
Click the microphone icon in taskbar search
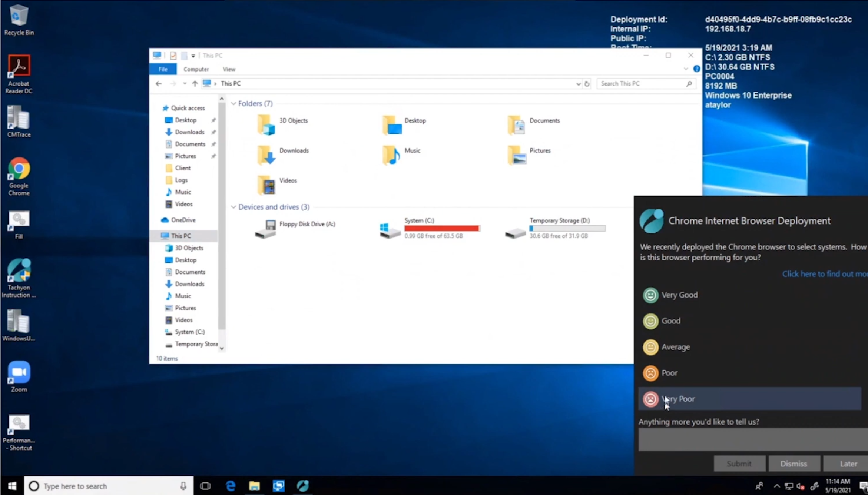[183, 486]
